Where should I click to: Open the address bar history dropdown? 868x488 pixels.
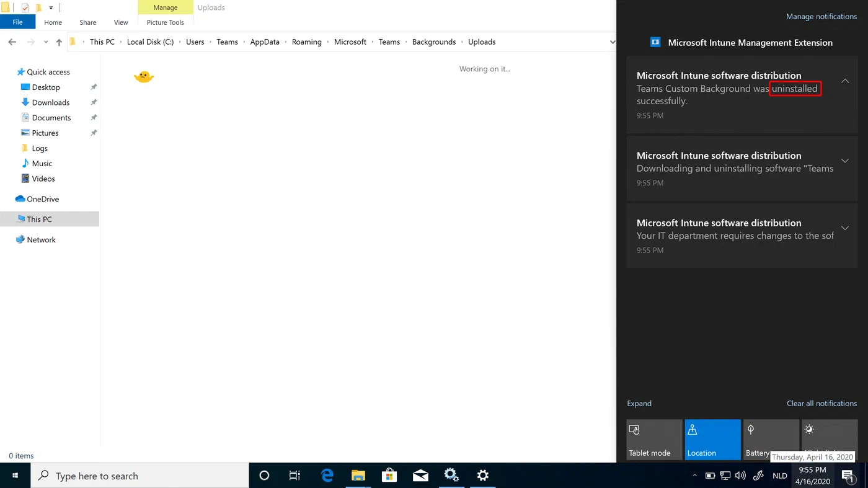pos(612,42)
